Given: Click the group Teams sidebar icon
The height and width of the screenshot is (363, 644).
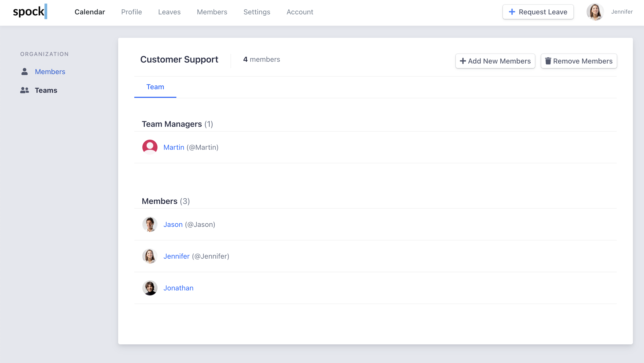Looking at the screenshot, I should pos(24,90).
